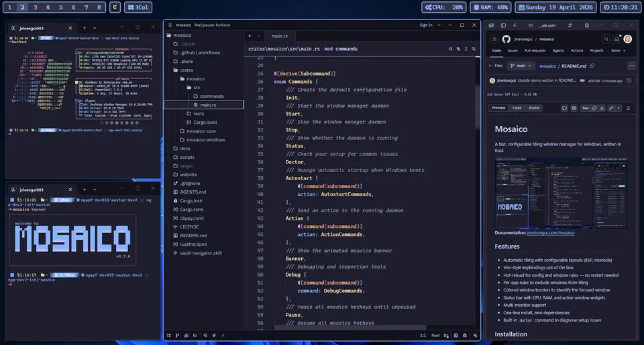Select the 3Col layout indicator in status bar

pos(138,7)
